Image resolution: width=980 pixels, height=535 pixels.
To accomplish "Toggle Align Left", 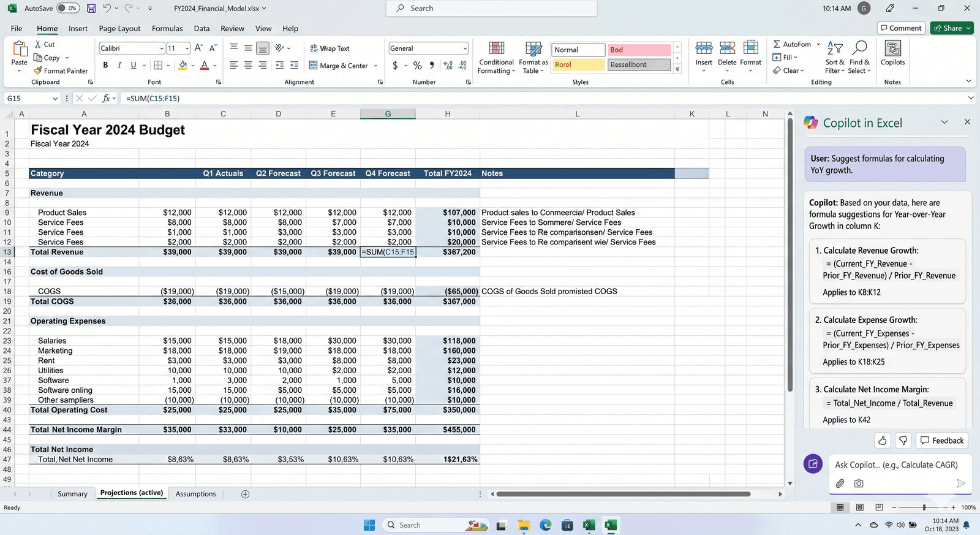I will 233,65.
